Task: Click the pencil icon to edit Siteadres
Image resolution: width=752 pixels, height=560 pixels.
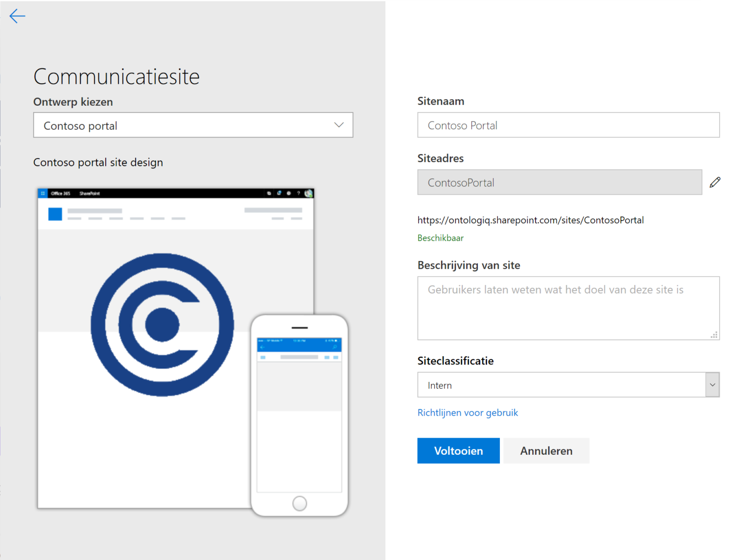Action: tap(715, 183)
